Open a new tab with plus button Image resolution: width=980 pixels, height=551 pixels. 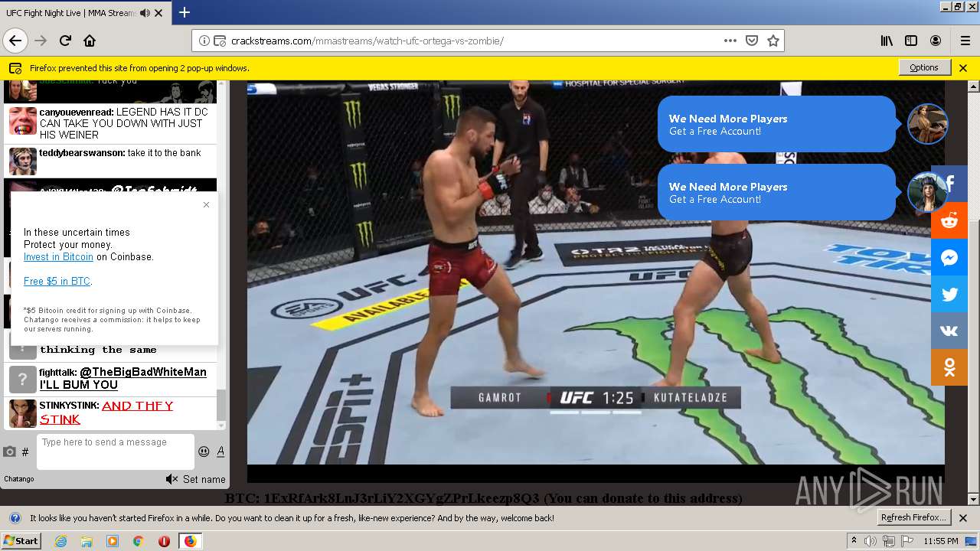[185, 12]
